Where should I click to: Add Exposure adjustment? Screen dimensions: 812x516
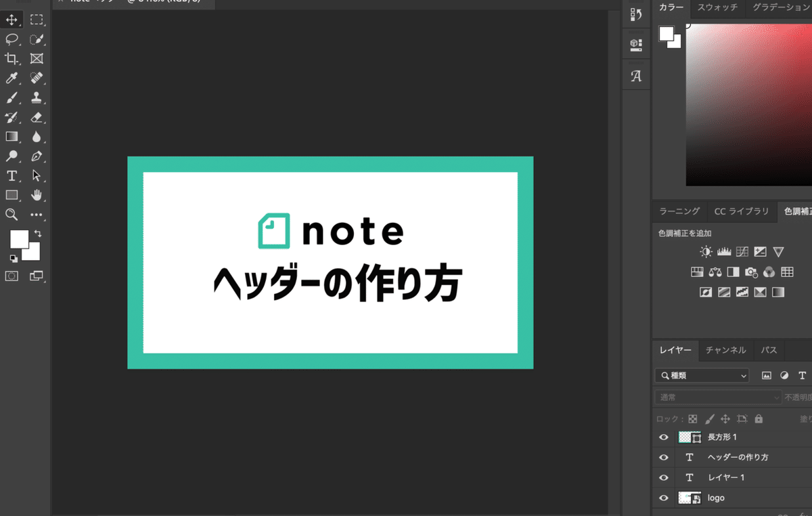click(x=761, y=252)
